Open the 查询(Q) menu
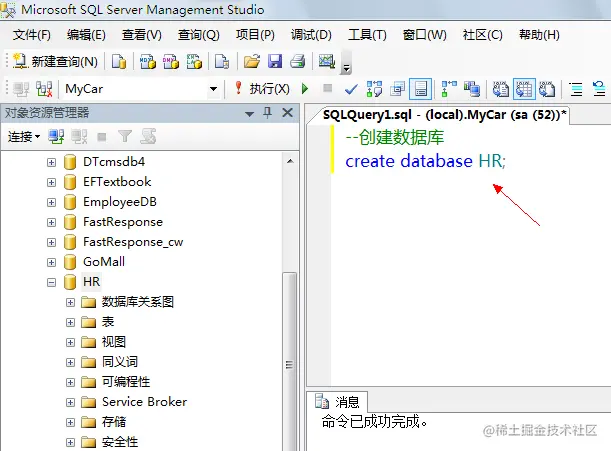The width and height of the screenshot is (611, 451). pyautogui.click(x=199, y=35)
